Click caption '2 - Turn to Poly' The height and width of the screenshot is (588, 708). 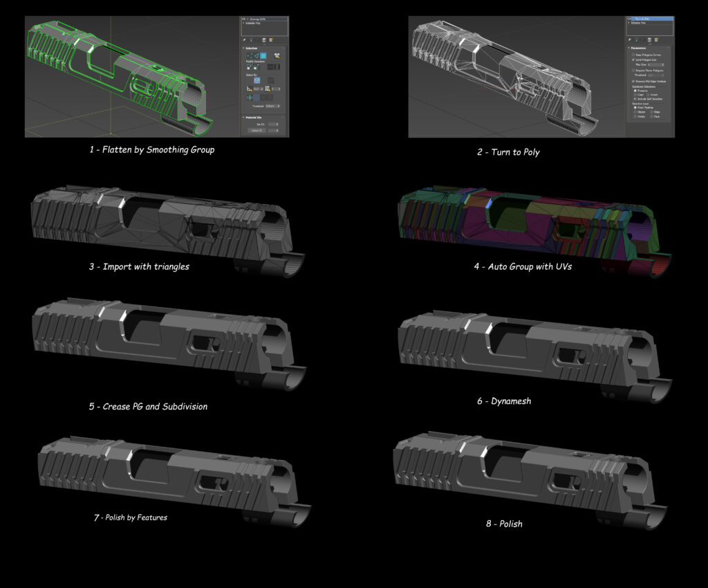pyautogui.click(x=508, y=152)
